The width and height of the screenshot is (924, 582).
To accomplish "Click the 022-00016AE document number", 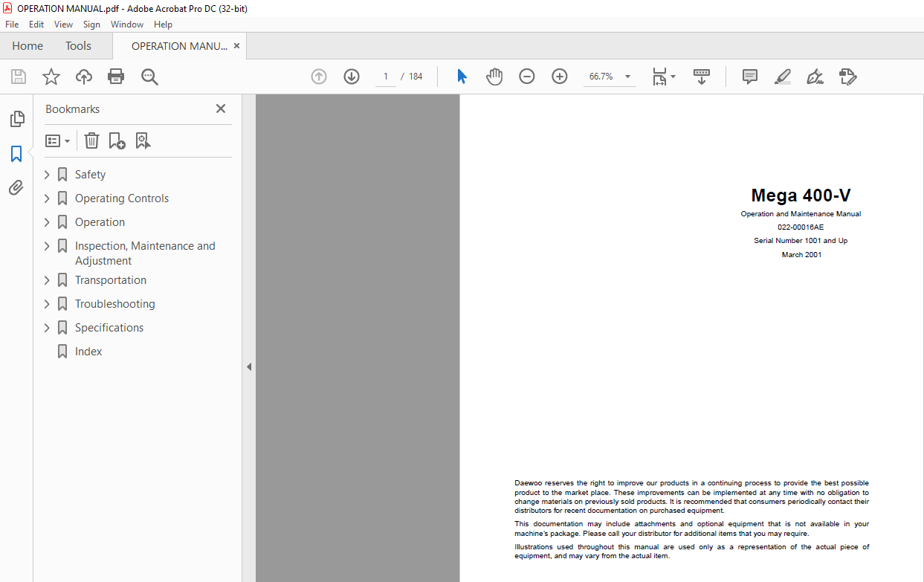I will tap(801, 227).
